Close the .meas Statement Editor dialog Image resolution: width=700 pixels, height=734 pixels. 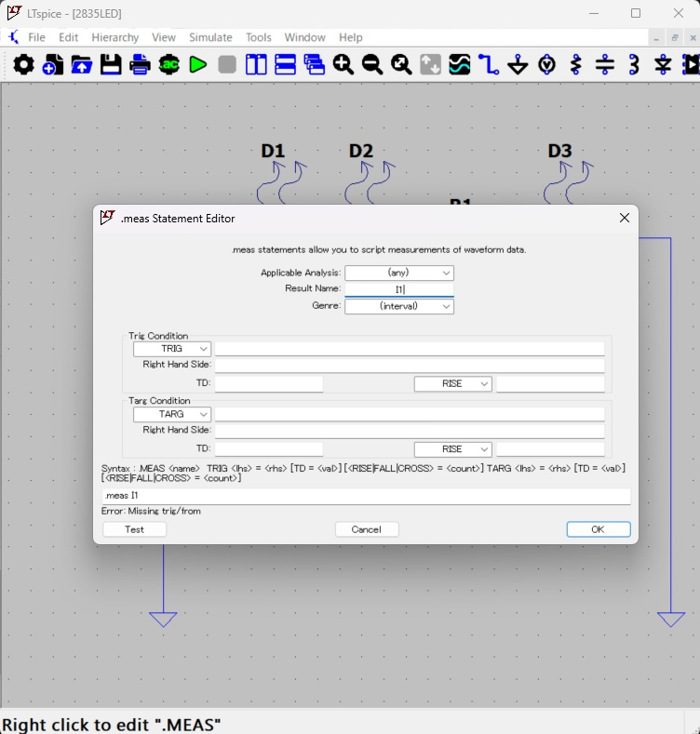pos(624,218)
